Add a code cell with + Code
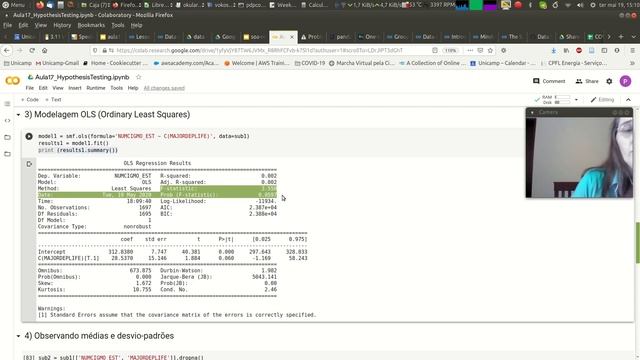Screen dimensions: 640x360 coord(29,100)
